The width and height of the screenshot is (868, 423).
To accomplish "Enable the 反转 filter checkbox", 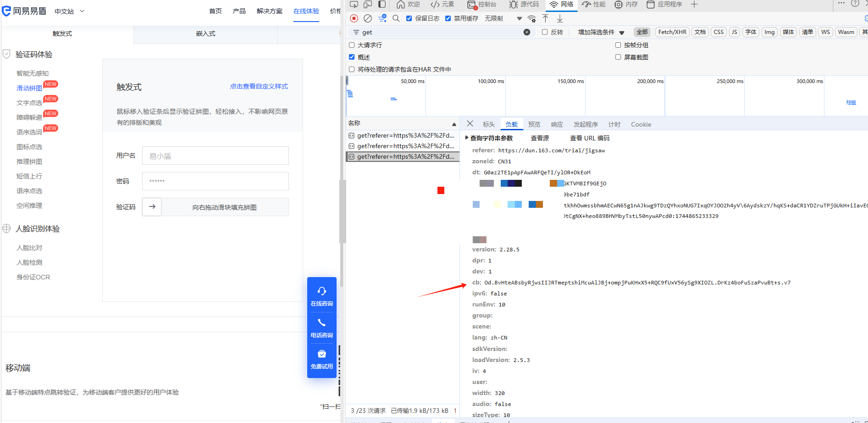I will [x=545, y=32].
